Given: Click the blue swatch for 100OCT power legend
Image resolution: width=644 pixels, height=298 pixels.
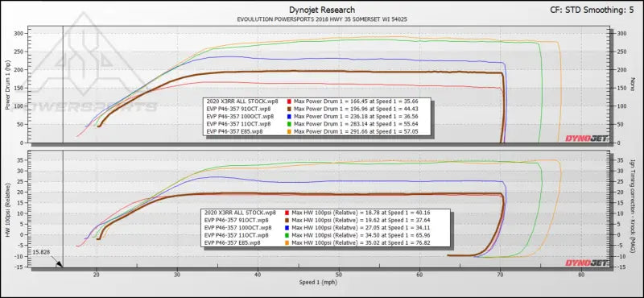Looking at the screenshot, I should 290,116.
